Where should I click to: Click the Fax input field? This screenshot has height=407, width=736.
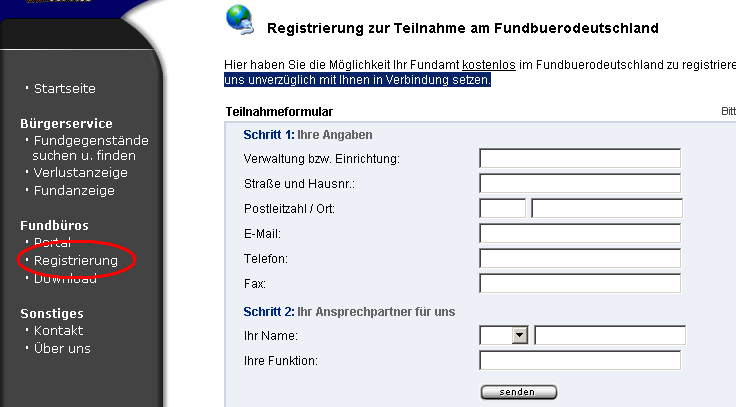tap(580, 283)
